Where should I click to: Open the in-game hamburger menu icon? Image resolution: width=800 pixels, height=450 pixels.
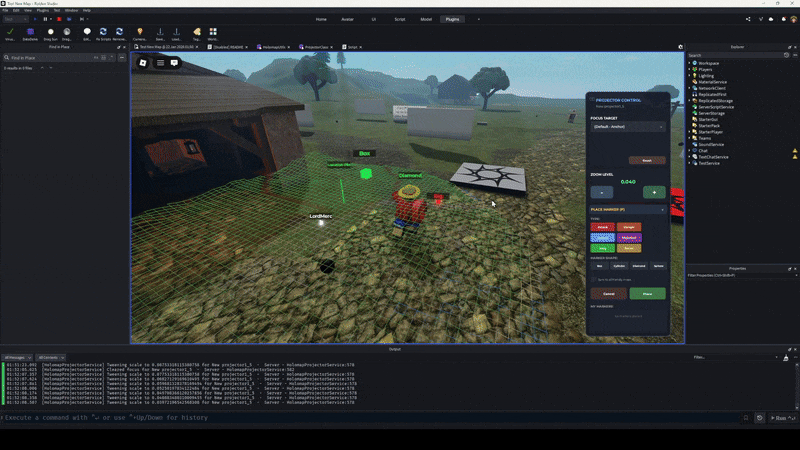(159, 62)
